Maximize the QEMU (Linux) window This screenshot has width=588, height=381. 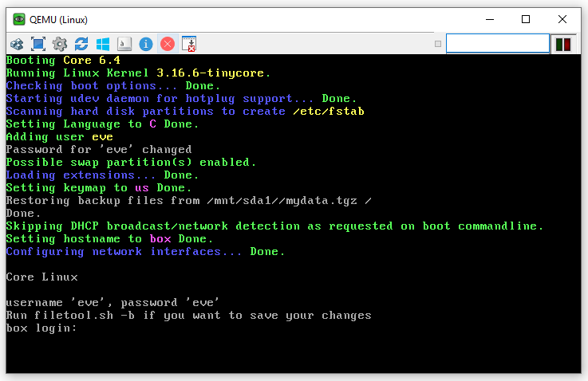coord(526,19)
